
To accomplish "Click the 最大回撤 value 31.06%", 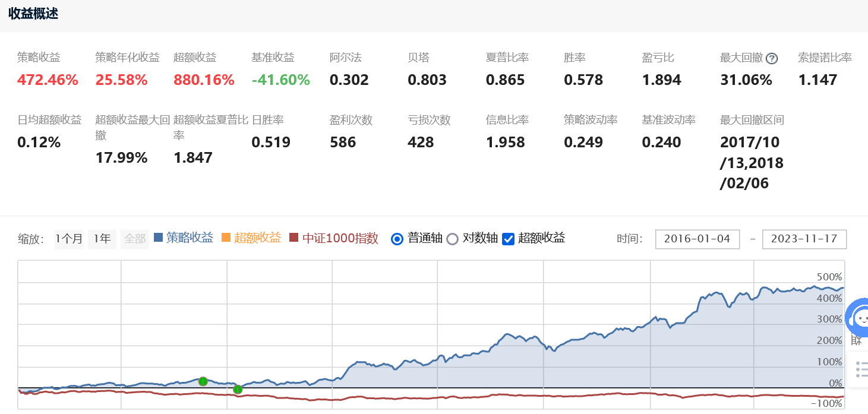I will point(746,80).
